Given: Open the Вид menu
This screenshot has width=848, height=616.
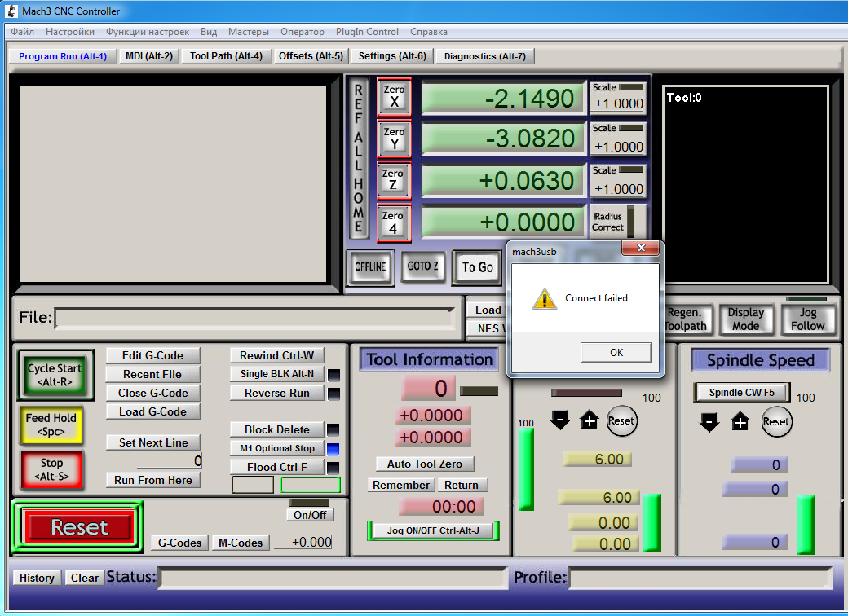Looking at the screenshot, I should coord(209,31).
